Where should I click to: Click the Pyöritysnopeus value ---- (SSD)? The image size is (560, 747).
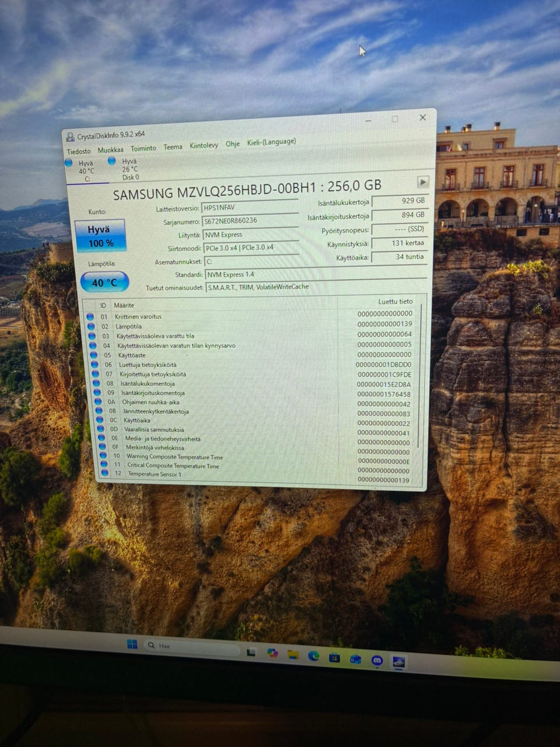[400, 229]
